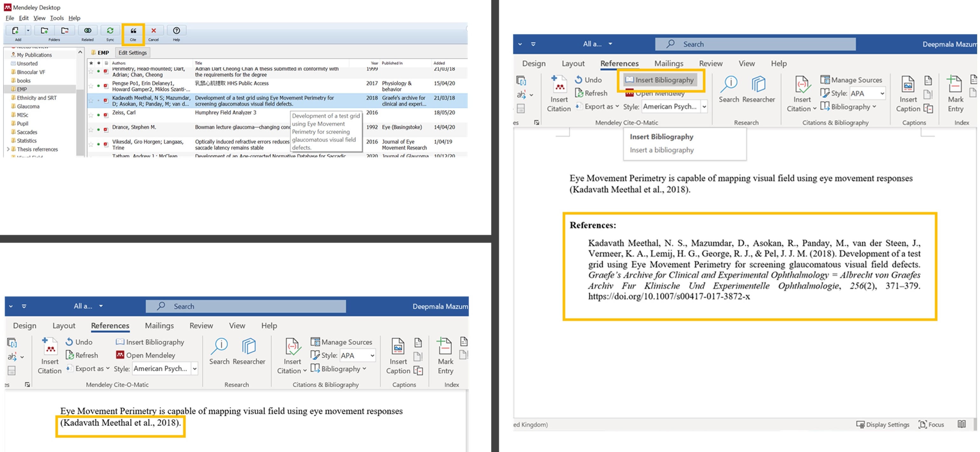Open Manage Sources in the bottom-left Word ribbon

coord(342,342)
